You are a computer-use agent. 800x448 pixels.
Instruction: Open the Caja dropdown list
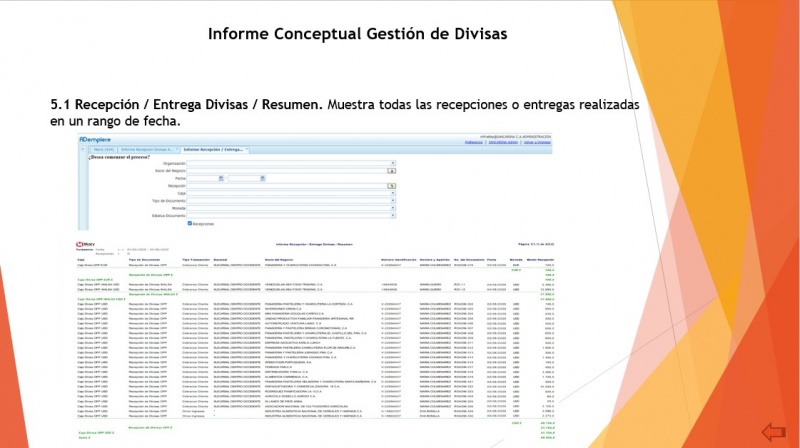[393, 193]
